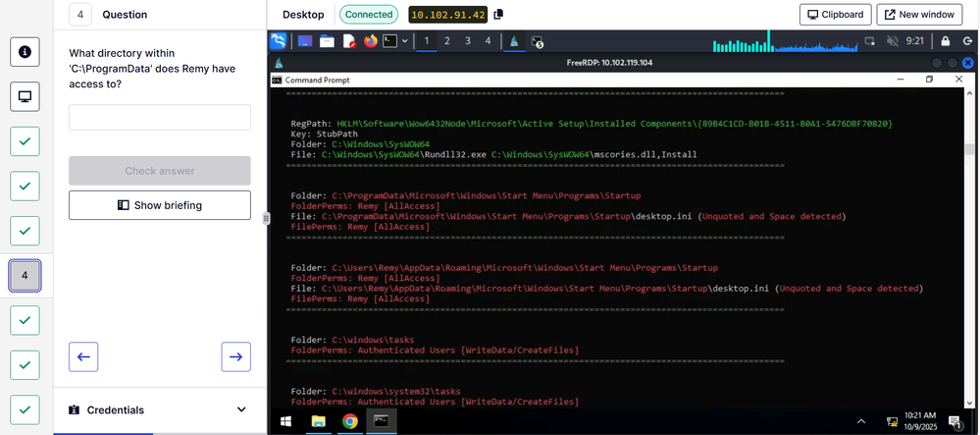Unmute the volume icon in Kali panel
The height and width of the screenshot is (435, 980).
pos(893,41)
